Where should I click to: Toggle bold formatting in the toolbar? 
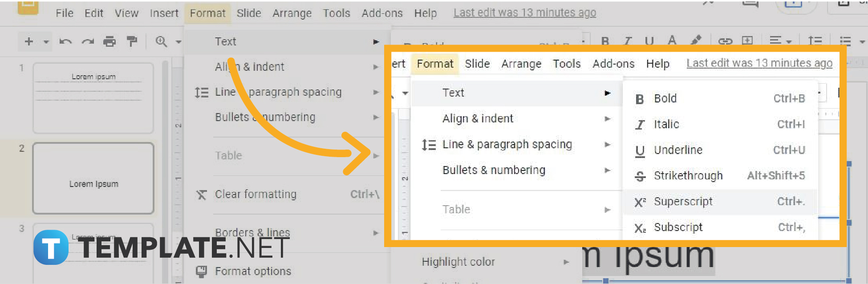[x=604, y=41]
